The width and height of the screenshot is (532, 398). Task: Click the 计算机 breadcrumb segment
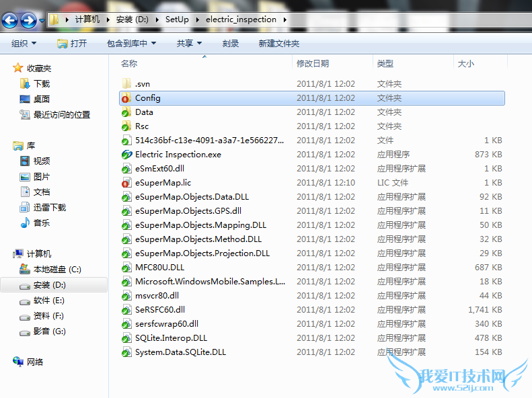pos(87,19)
